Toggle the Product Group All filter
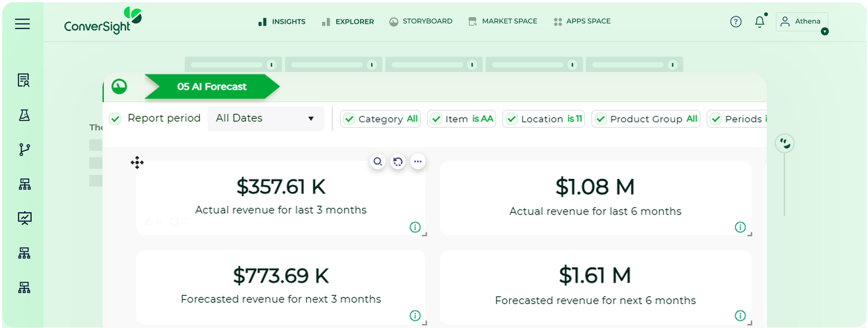Image resolution: width=868 pixels, height=328 pixels. [646, 119]
